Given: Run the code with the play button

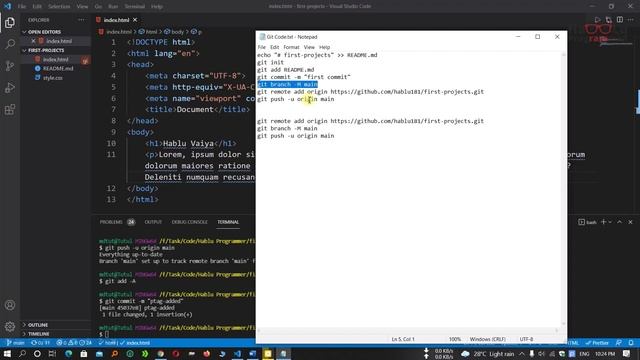Looking at the screenshot, I should pos(597,20).
